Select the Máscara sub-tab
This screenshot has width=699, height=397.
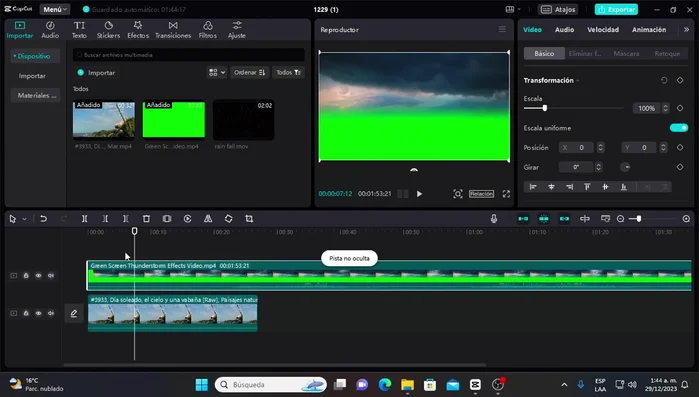click(626, 53)
